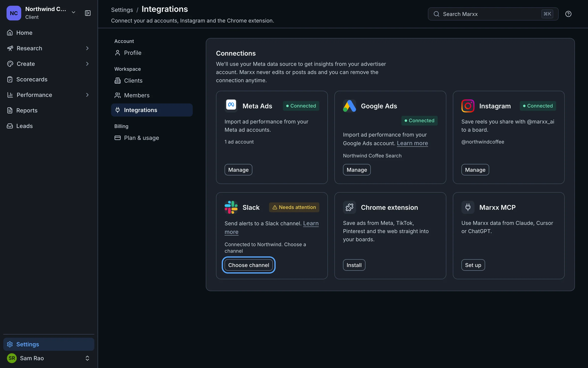Click the Integrations plug icon
The height and width of the screenshot is (368, 588).
118,110
